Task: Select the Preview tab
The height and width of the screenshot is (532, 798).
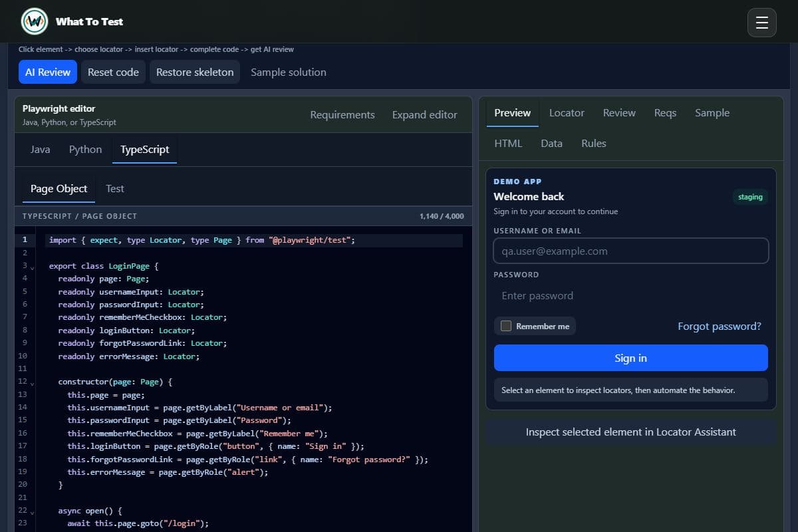Action: tap(513, 113)
